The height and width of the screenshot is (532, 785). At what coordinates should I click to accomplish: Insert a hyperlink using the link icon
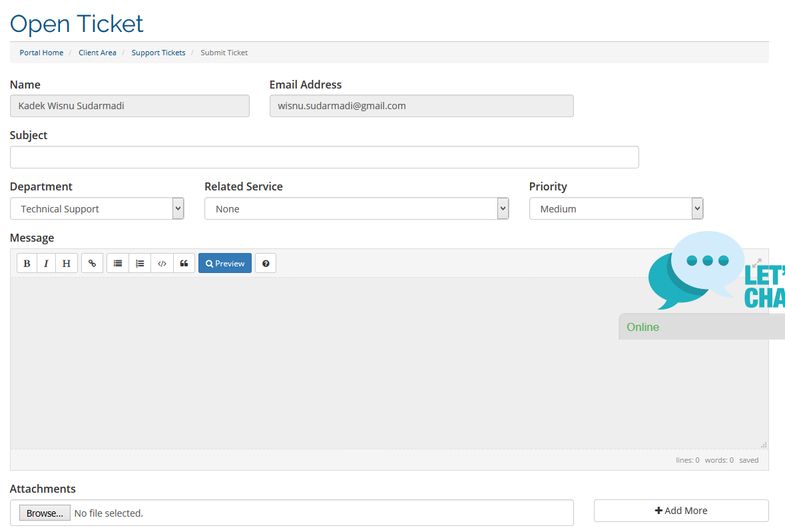[x=92, y=263]
